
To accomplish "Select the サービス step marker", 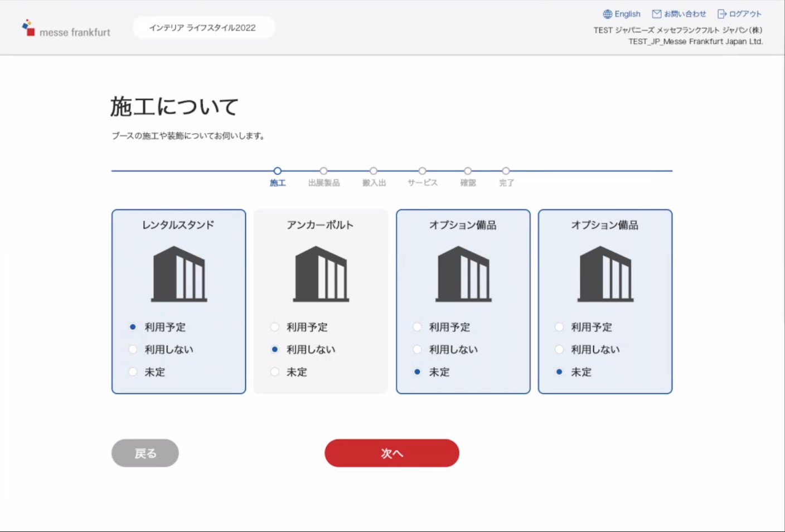I will point(423,177).
